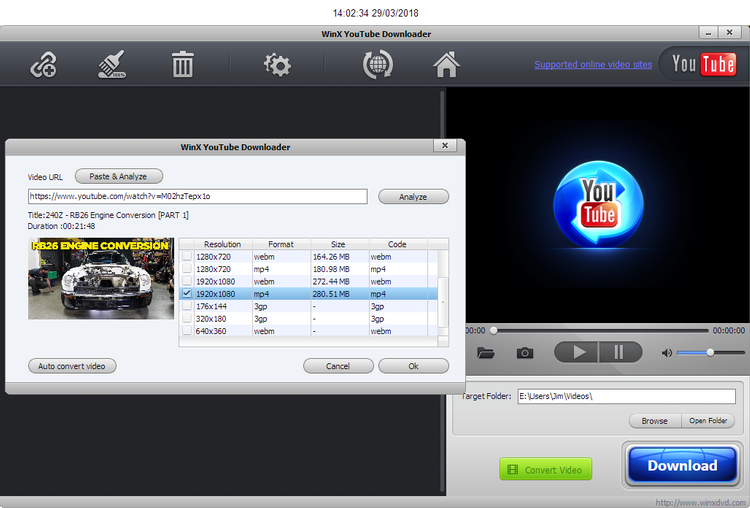The image size is (750, 508).
Task: Click the Analyze button
Action: coord(413,197)
